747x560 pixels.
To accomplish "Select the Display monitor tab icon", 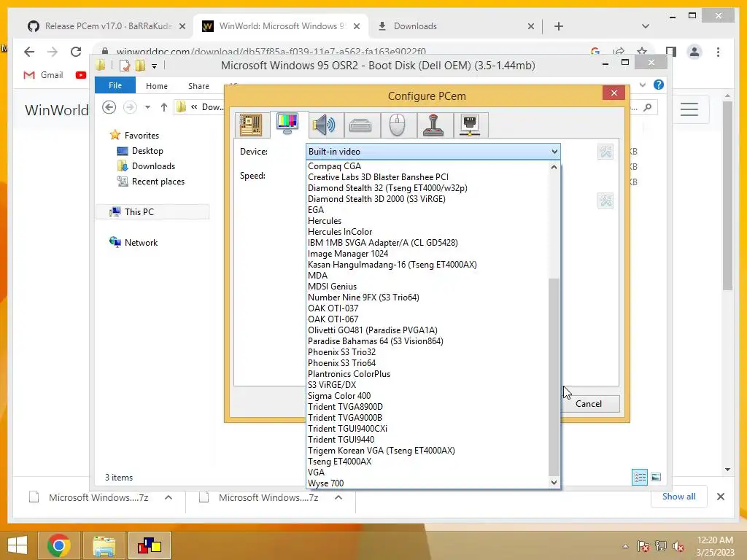I will tap(287, 124).
